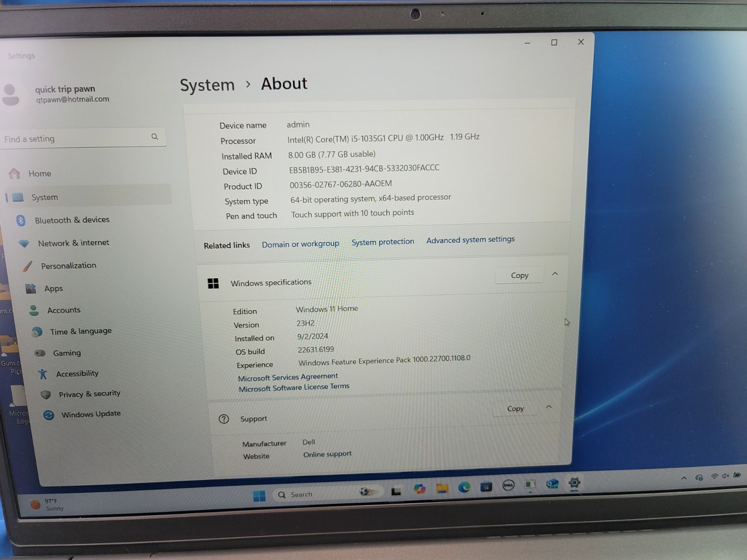Click the Support question mark icon
Image resolution: width=747 pixels, height=560 pixels.
click(x=224, y=419)
